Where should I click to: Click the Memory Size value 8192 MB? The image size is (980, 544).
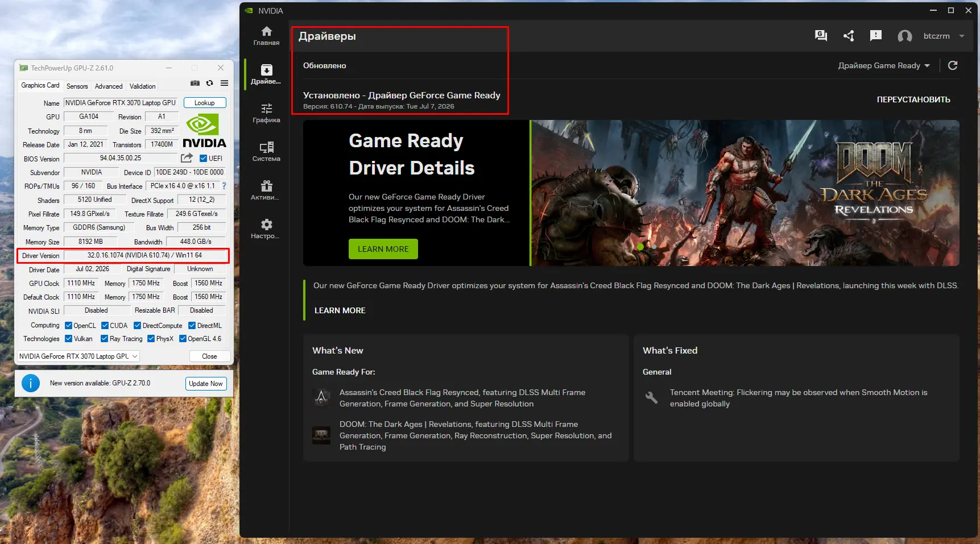90,242
